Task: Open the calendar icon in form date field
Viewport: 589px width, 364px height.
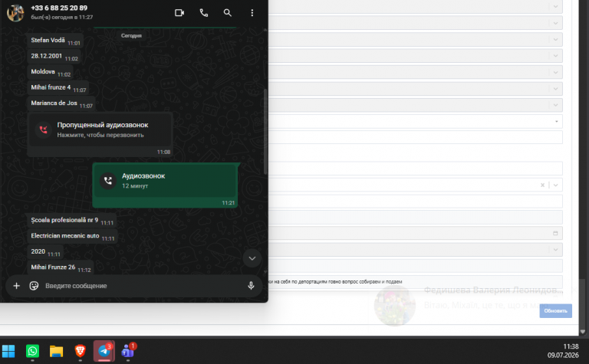Action: pos(555,234)
